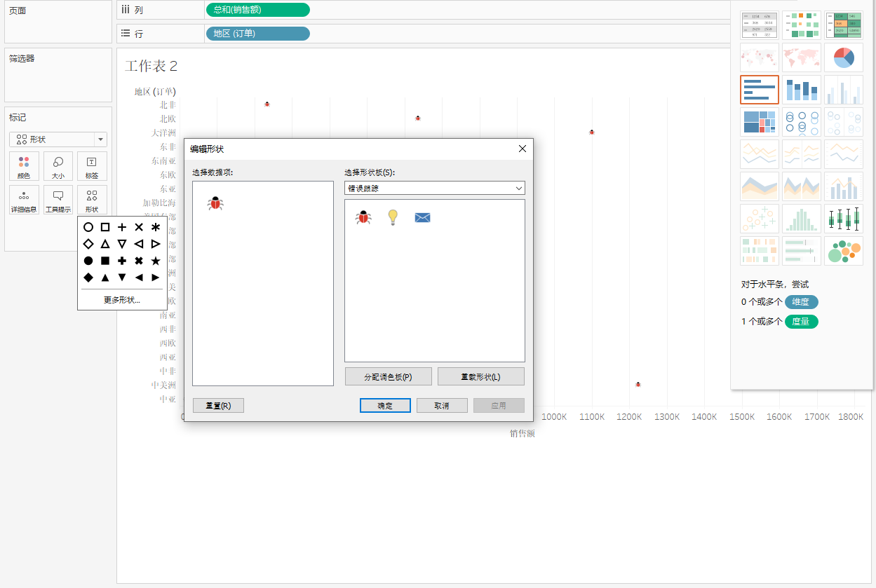Choose highlight table in Show Me
Screen dimensions: 876x588
coord(844,25)
